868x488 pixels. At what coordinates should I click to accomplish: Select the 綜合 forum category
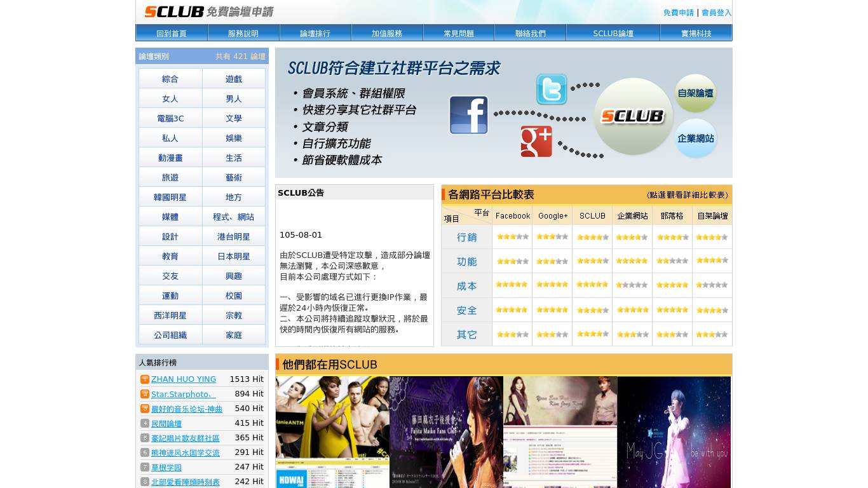pyautogui.click(x=170, y=79)
